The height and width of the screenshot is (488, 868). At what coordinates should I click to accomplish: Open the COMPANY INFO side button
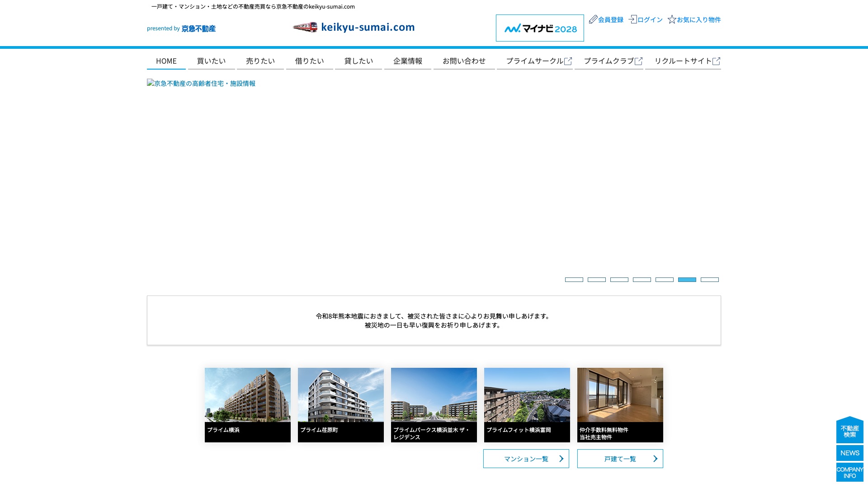pyautogui.click(x=850, y=472)
